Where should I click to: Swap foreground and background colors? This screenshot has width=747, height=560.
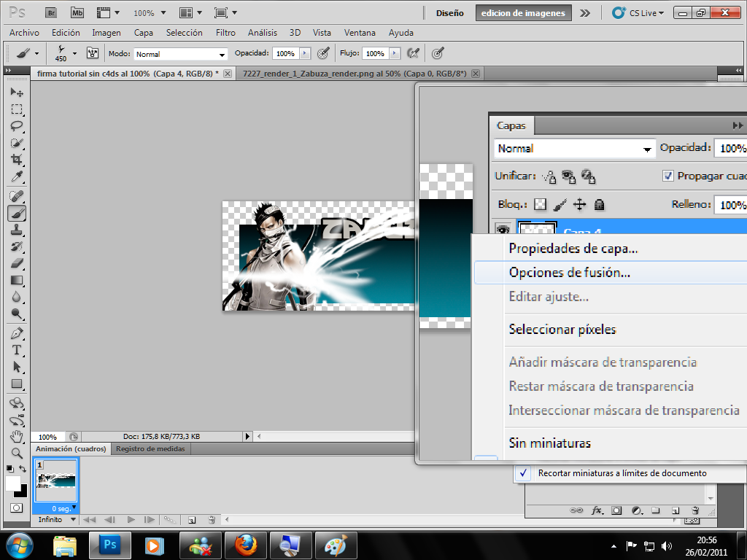click(x=23, y=469)
